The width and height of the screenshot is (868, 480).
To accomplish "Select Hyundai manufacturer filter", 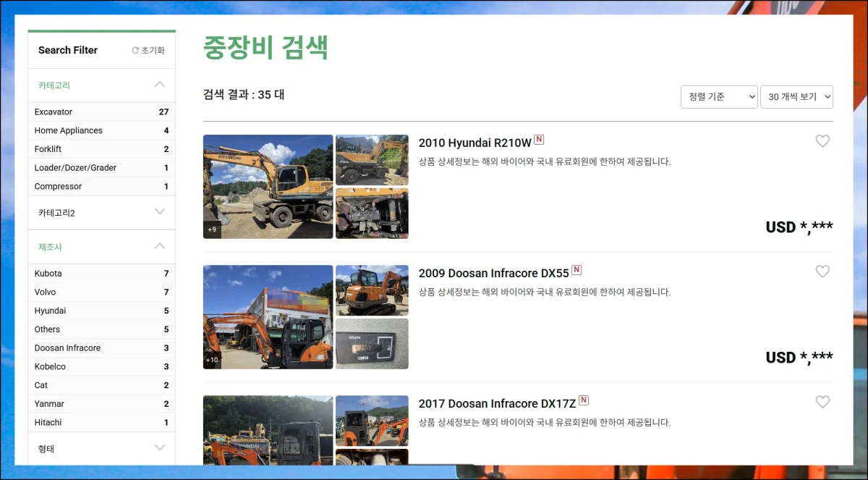I will [x=101, y=311].
